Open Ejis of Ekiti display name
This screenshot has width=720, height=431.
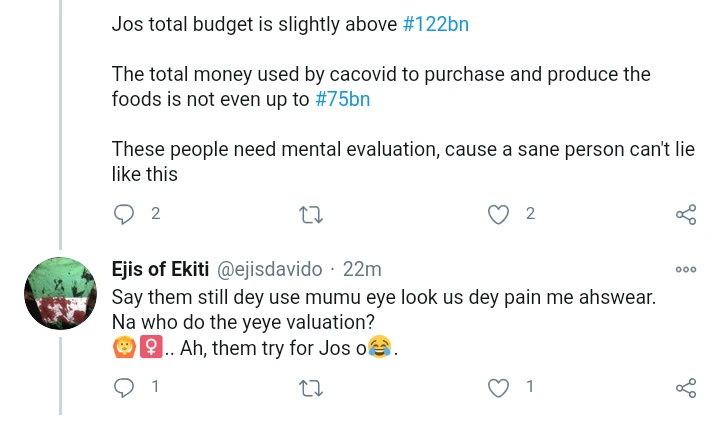pos(158,269)
